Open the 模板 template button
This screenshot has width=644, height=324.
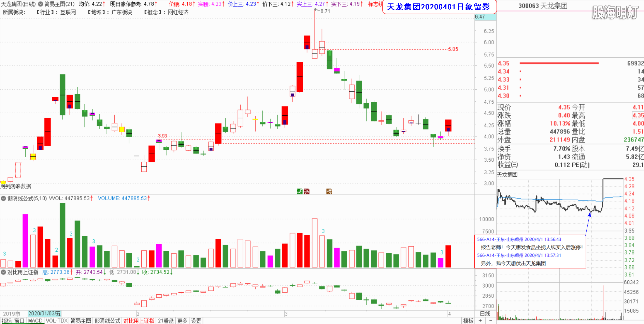pyautogui.click(x=468, y=321)
